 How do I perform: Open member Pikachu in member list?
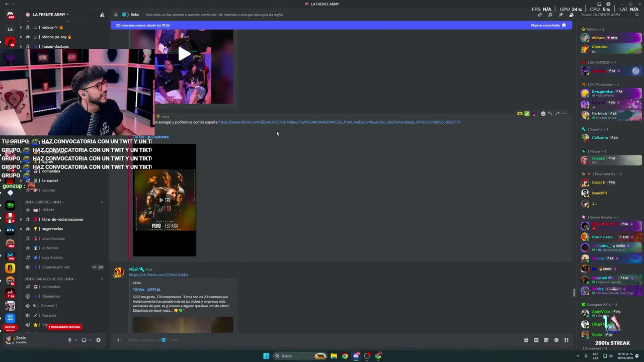[611, 49]
